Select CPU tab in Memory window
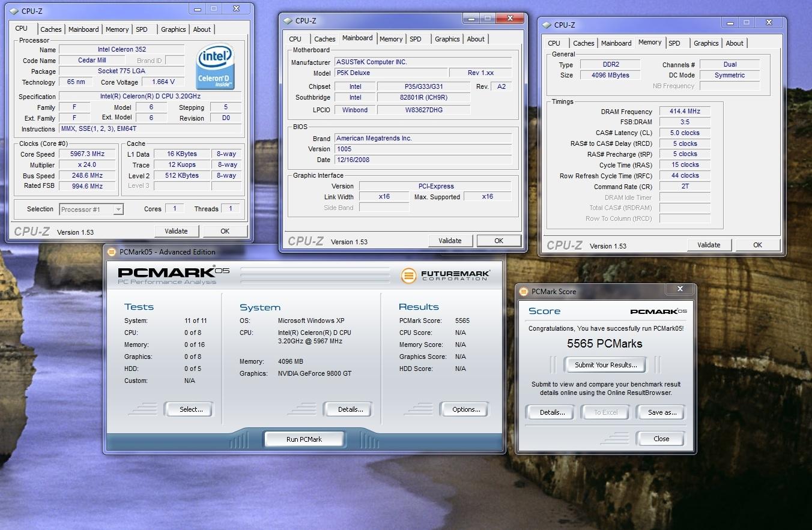 [x=554, y=43]
